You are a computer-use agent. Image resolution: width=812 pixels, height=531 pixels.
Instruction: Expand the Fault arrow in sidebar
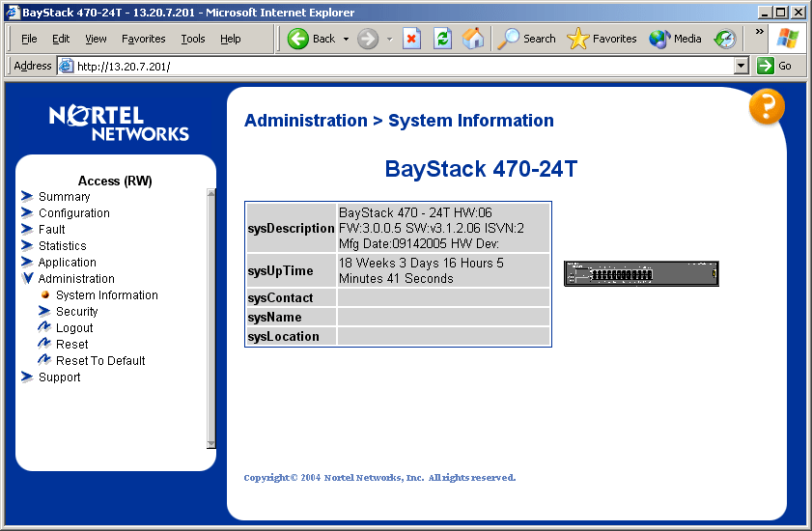[x=27, y=229]
